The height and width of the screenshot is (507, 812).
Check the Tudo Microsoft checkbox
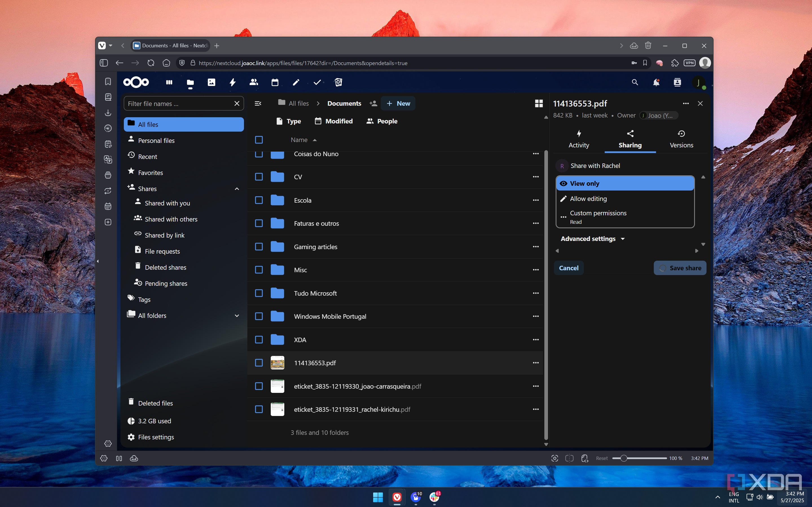point(259,293)
